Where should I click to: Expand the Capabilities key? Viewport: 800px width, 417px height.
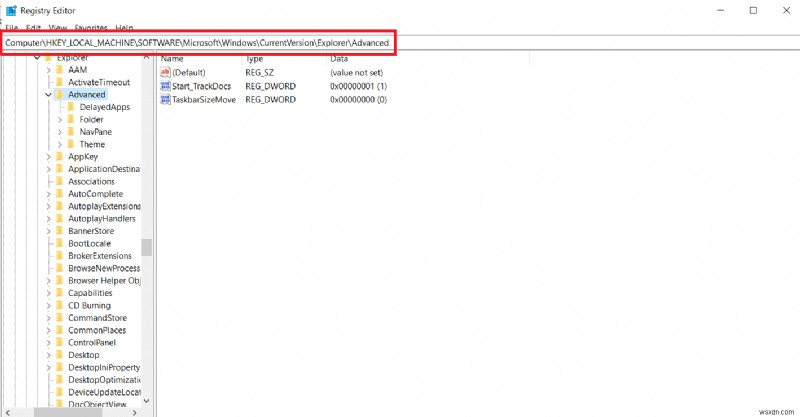(x=48, y=293)
